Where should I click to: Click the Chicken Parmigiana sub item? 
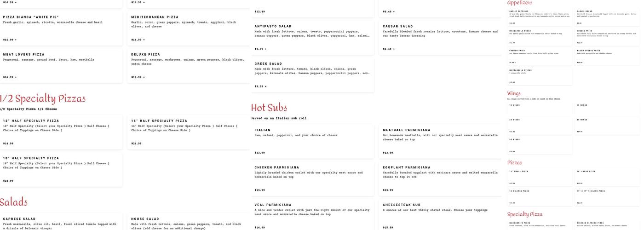coord(312,178)
